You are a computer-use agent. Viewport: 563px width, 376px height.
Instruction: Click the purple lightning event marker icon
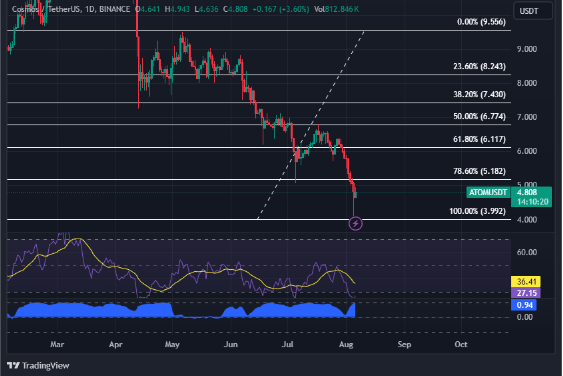[x=355, y=224]
